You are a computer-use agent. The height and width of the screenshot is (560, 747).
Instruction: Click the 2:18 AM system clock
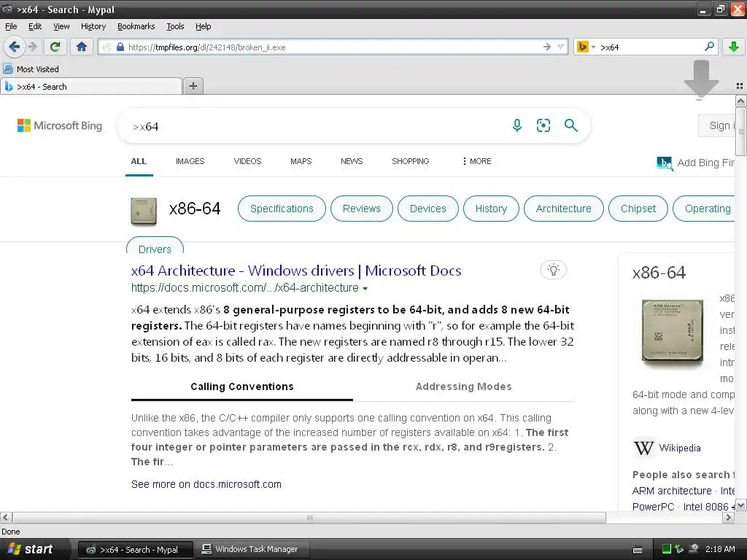click(720, 549)
